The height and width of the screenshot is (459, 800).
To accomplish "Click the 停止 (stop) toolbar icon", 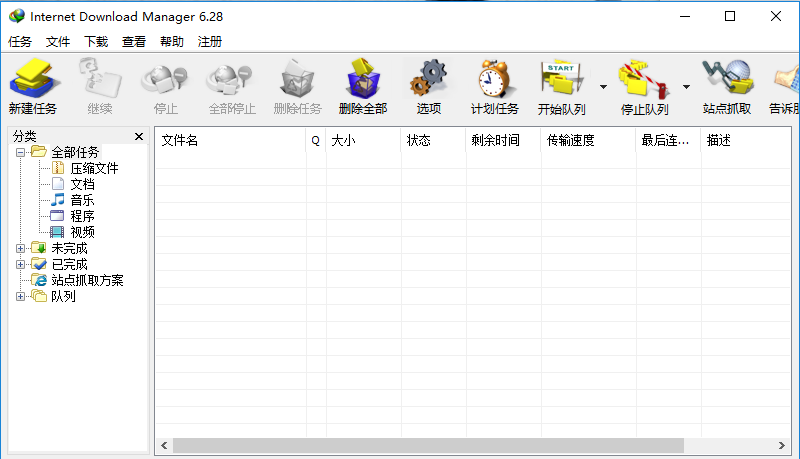I will click(165, 86).
